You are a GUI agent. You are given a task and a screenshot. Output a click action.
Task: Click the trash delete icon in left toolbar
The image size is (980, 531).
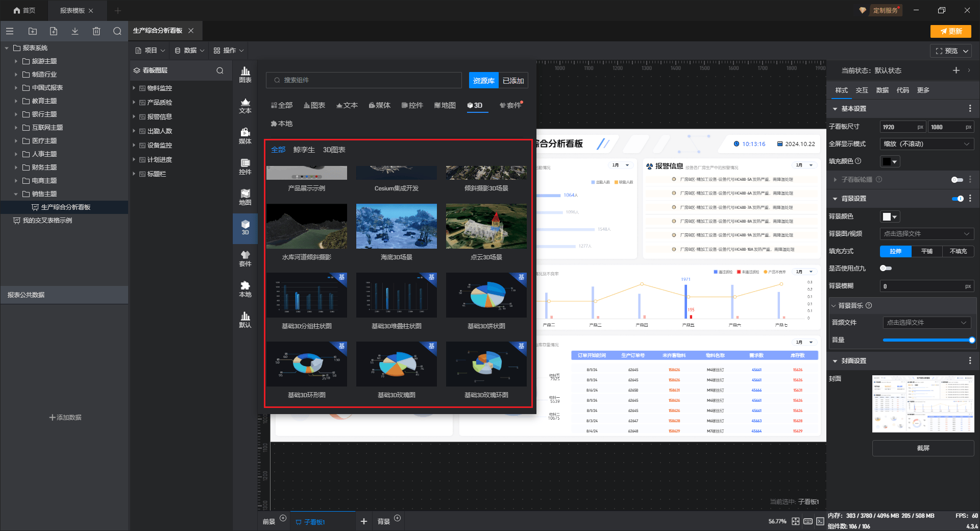point(96,31)
